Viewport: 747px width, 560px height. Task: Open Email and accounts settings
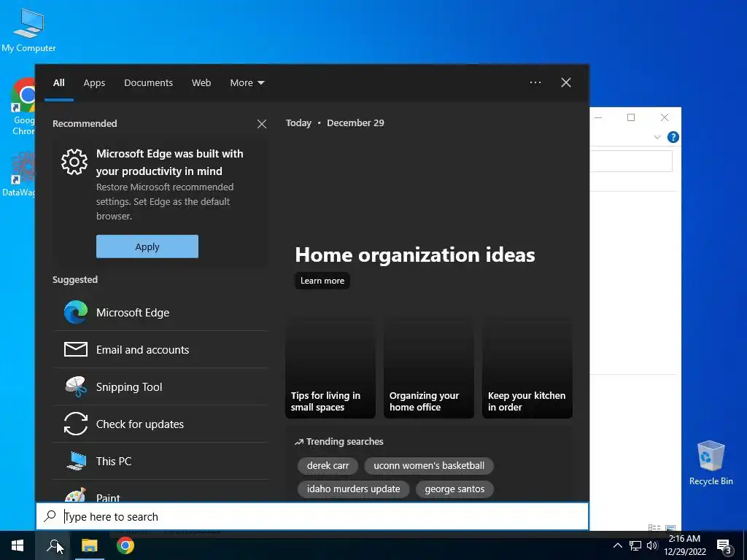pos(160,349)
